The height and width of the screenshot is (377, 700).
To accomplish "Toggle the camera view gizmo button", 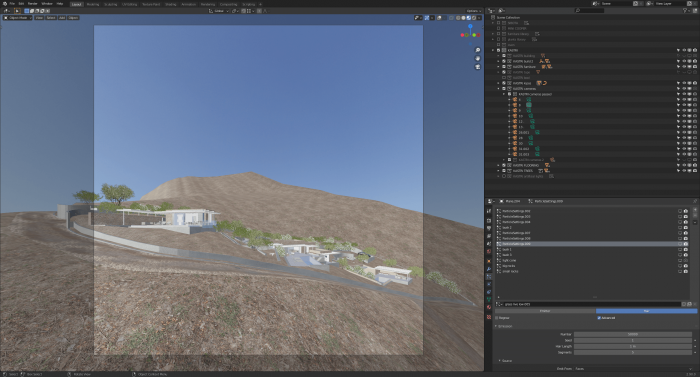I will tap(478, 67).
